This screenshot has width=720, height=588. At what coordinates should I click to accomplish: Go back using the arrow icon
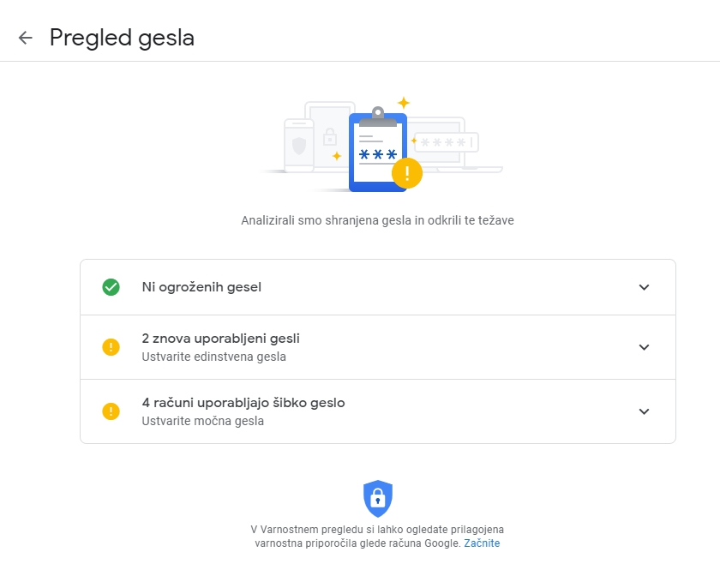pos(25,38)
